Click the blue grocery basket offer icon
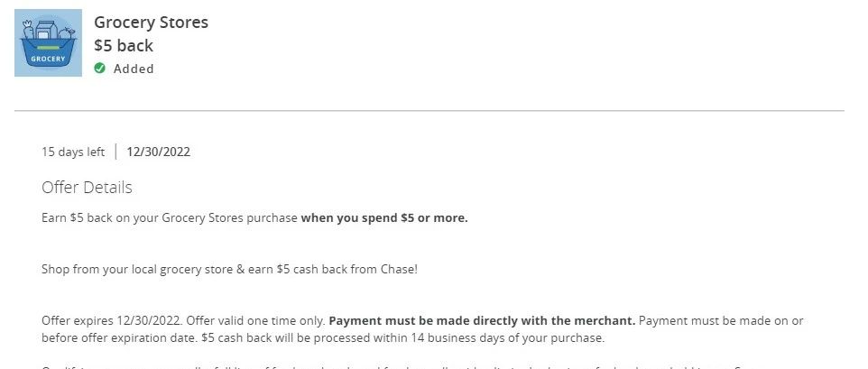 click(x=48, y=42)
